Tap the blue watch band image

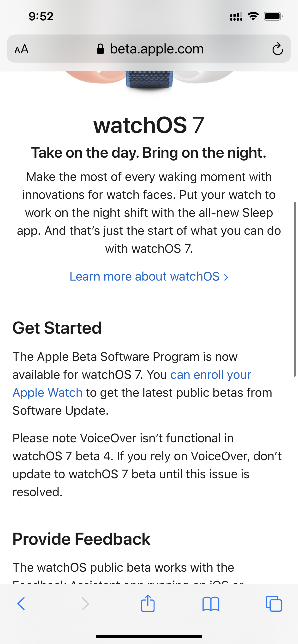tap(149, 80)
